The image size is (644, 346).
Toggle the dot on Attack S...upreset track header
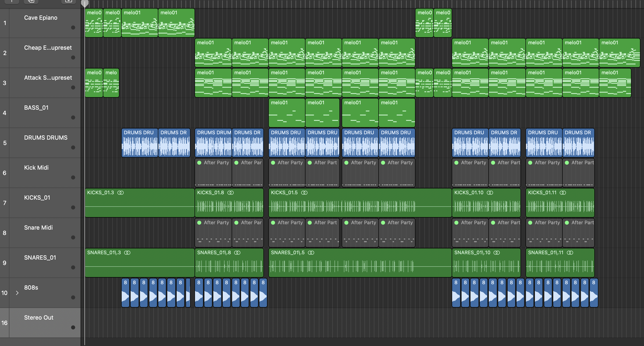pyautogui.click(x=73, y=88)
